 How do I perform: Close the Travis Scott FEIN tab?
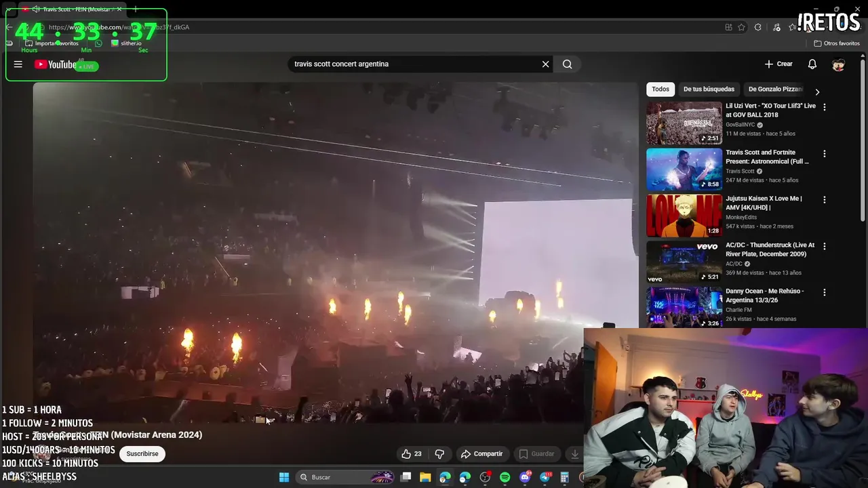tap(119, 9)
